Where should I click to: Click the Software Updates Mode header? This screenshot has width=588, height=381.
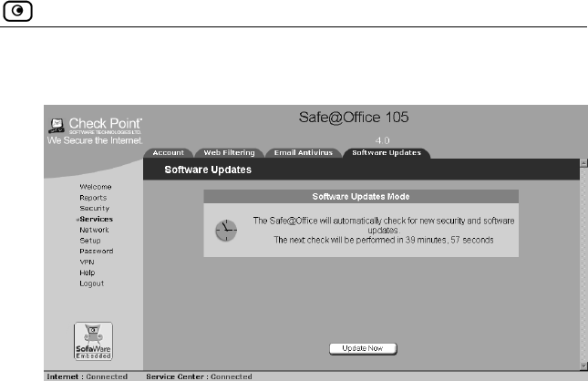(361, 197)
